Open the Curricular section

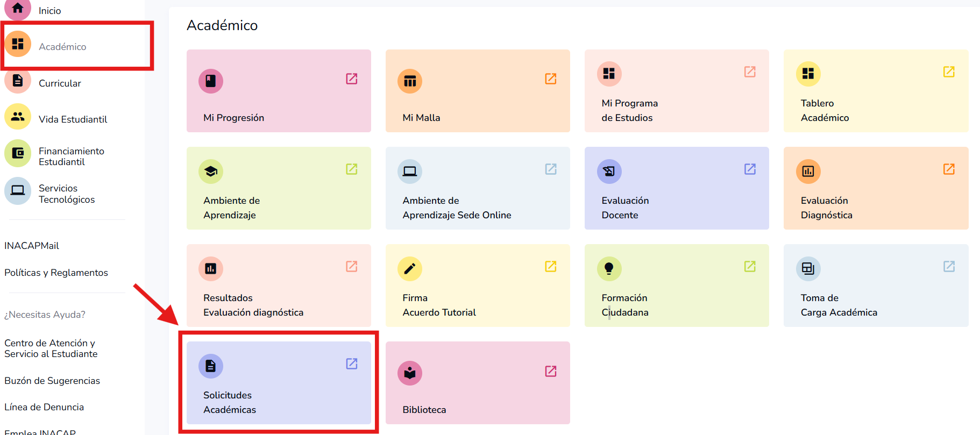[60, 83]
